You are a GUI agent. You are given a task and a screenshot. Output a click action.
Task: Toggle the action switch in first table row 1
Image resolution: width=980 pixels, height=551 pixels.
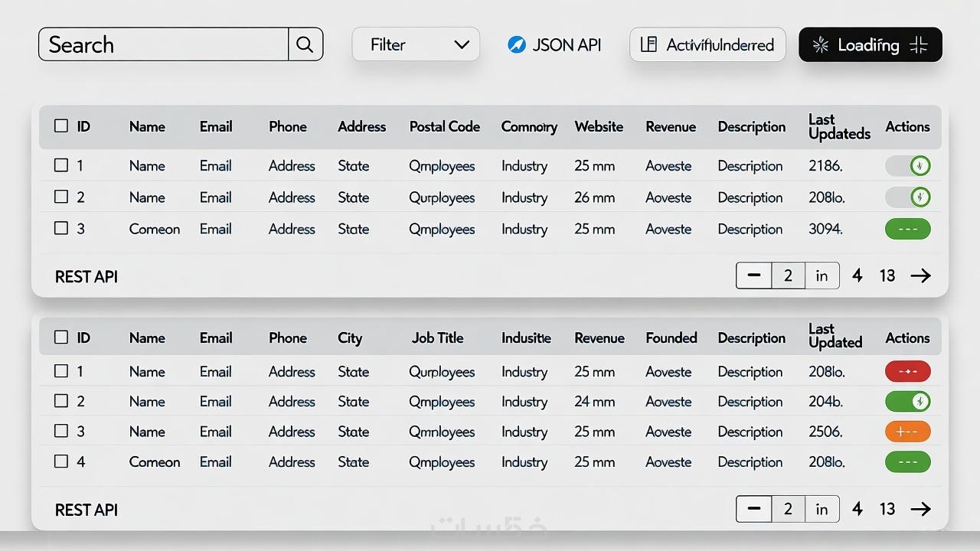(x=908, y=165)
